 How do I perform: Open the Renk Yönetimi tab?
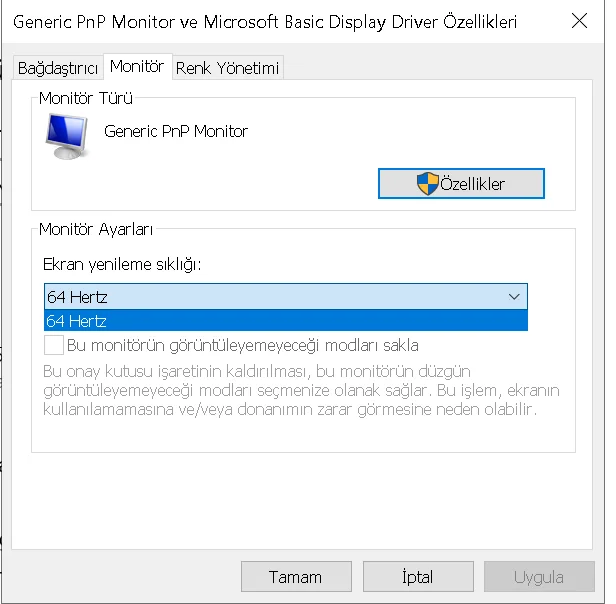[228, 68]
